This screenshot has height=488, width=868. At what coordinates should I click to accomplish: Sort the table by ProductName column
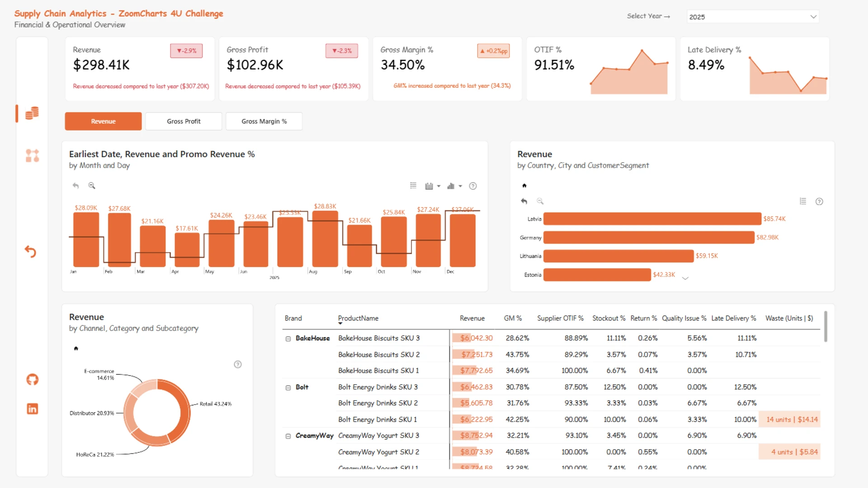(x=358, y=319)
